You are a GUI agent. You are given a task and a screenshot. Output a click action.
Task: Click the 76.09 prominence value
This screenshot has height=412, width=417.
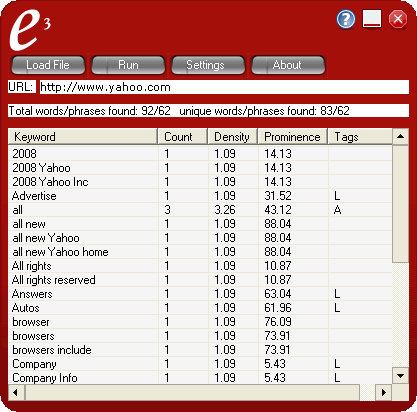(278, 322)
